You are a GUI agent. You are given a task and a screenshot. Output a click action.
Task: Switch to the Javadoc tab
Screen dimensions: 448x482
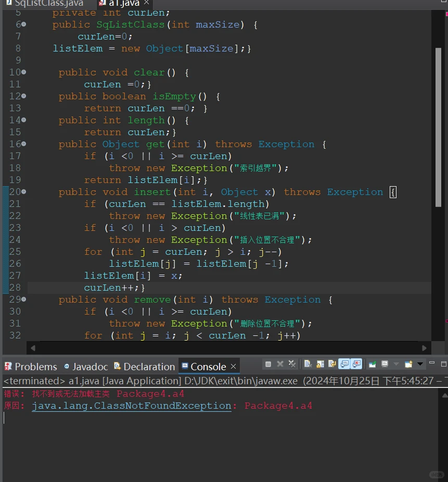[x=86, y=367]
